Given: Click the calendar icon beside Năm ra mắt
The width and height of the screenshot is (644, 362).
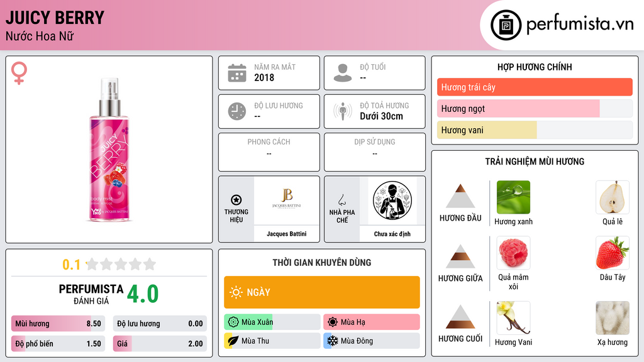Looking at the screenshot, I should (x=237, y=73).
